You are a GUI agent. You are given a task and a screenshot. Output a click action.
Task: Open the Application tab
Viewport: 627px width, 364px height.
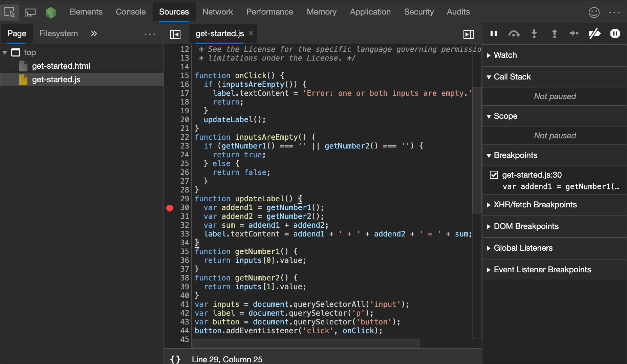(x=370, y=12)
